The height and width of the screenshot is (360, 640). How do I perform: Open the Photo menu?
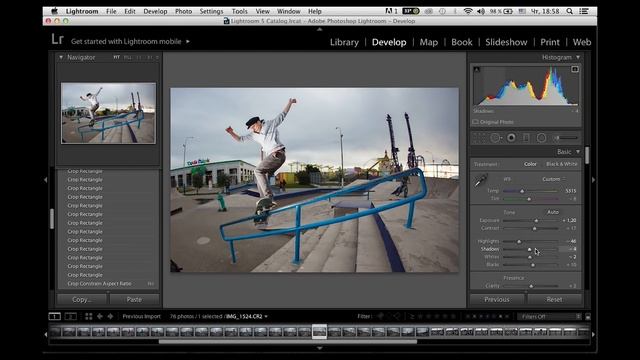pyautogui.click(x=183, y=11)
